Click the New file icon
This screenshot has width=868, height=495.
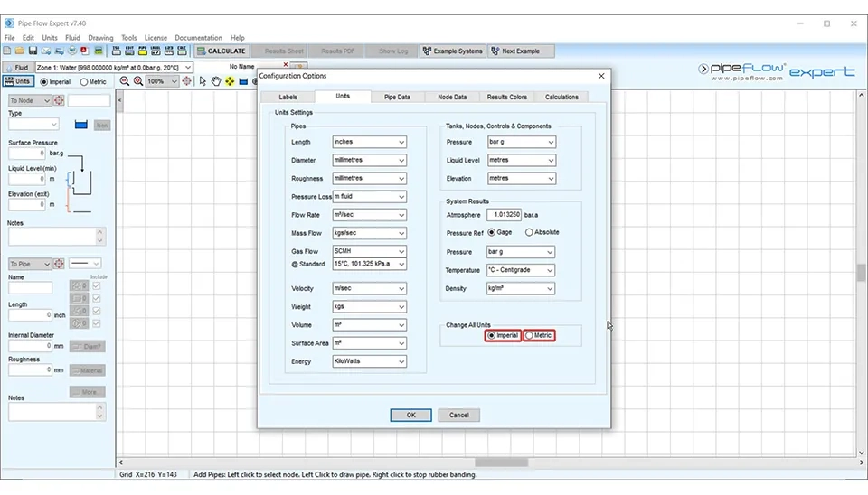click(7, 51)
